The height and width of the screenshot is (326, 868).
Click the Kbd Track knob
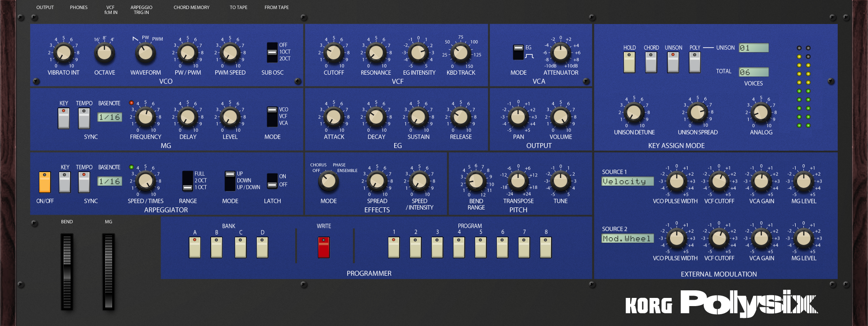[x=461, y=53]
